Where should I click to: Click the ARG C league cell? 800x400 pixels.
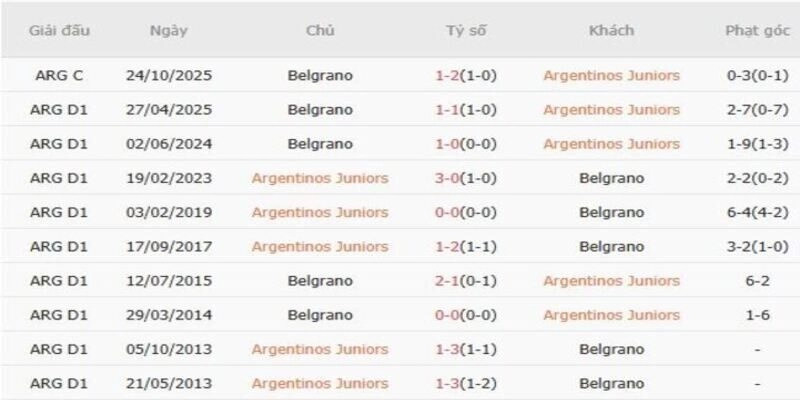(x=59, y=75)
